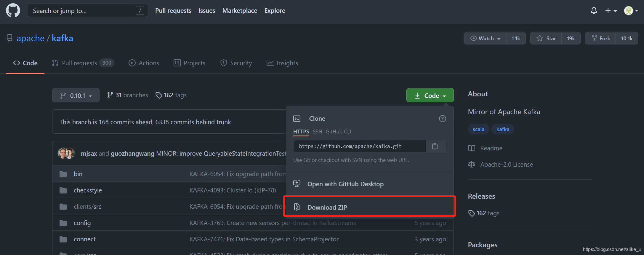This screenshot has width=644, height=255.
Task: Select the SSH clone tab
Action: pyautogui.click(x=317, y=132)
